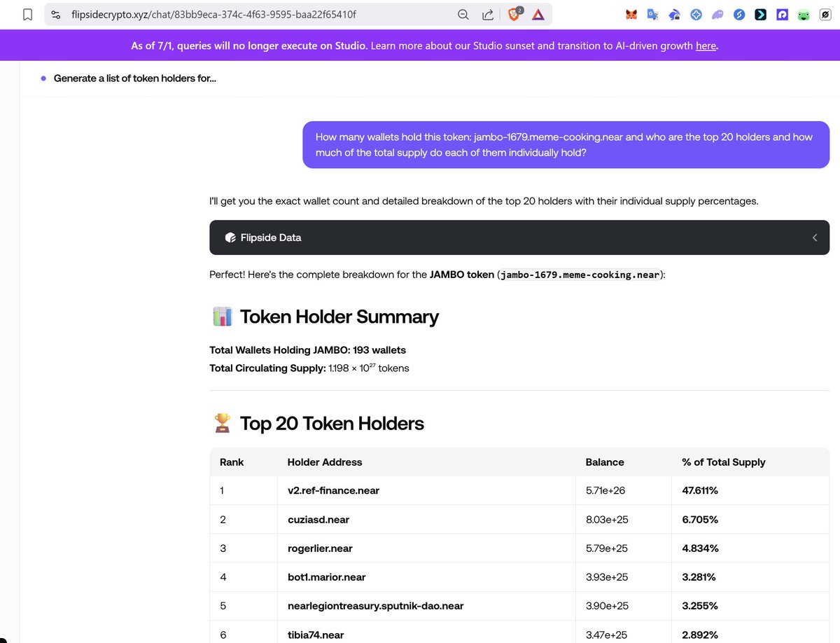The image size is (840, 643).
Task: Expand the Flipside Data panel chevron
Action: (x=815, y=237)
